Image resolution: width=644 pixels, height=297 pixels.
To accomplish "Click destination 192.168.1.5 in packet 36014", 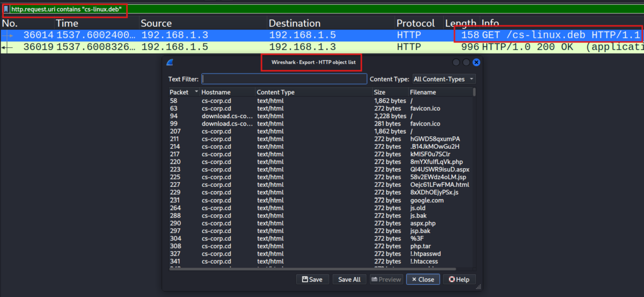I will point(303,35).
